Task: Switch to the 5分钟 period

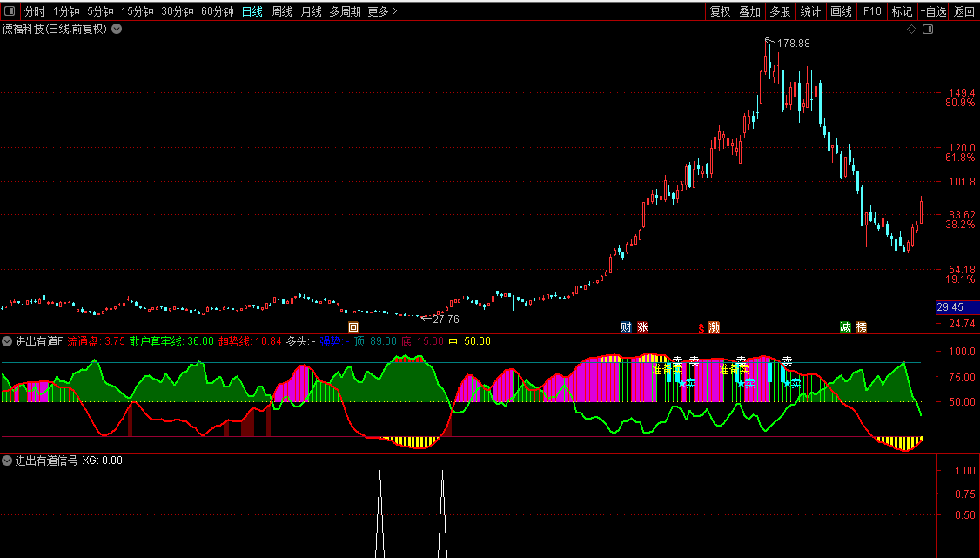Action: (100, 11)
